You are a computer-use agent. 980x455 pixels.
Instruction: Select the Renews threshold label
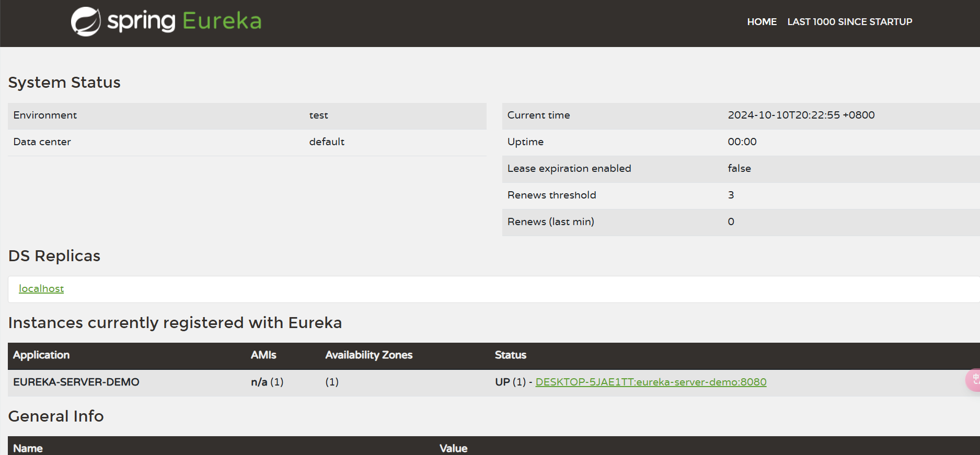[x=551, y=195]
